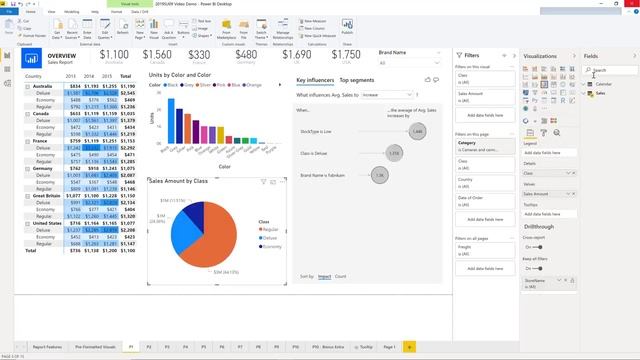Sort influencers by Impact
Image resolution: width=640 pixels, height=360 pixels.
coord(324,276)
